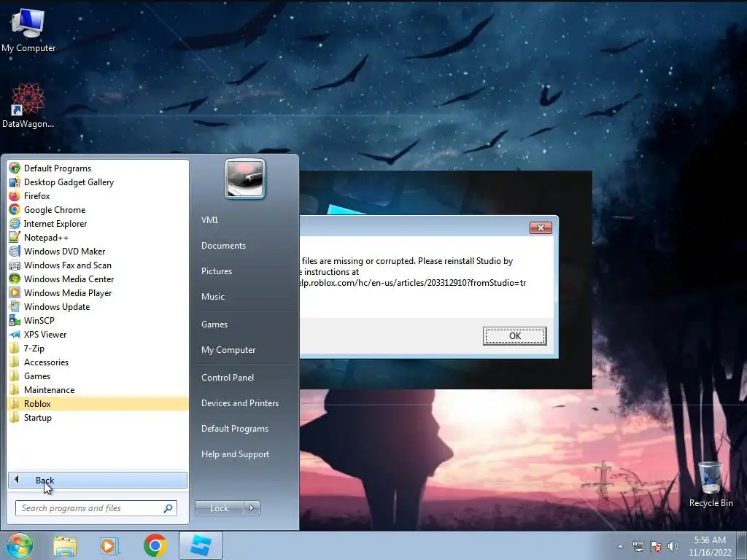Image resolution: width=747 pixels, height=560 pixels.
Task: Open the VM1 user folder
Action: pyautogui.click(x=209, y=220)
